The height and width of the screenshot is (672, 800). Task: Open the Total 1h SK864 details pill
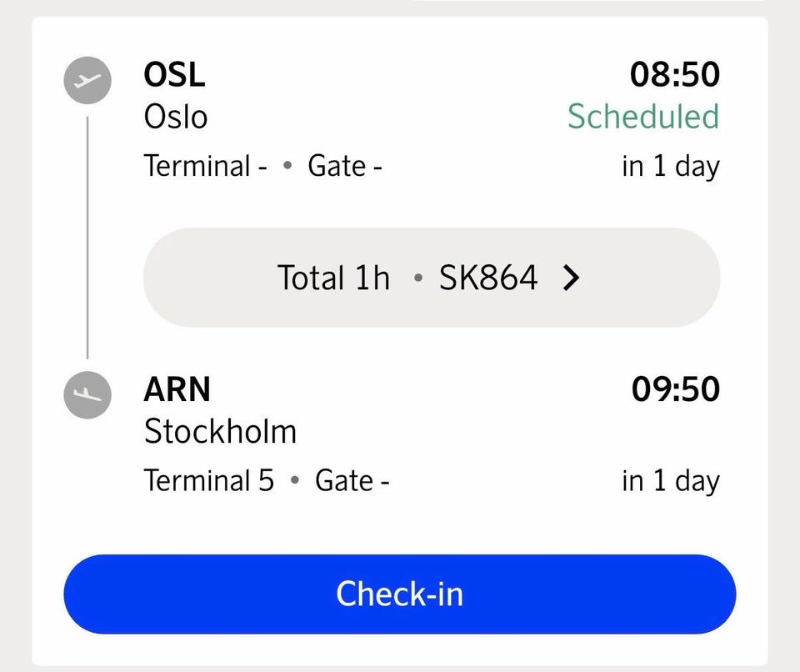pos(432,278)
